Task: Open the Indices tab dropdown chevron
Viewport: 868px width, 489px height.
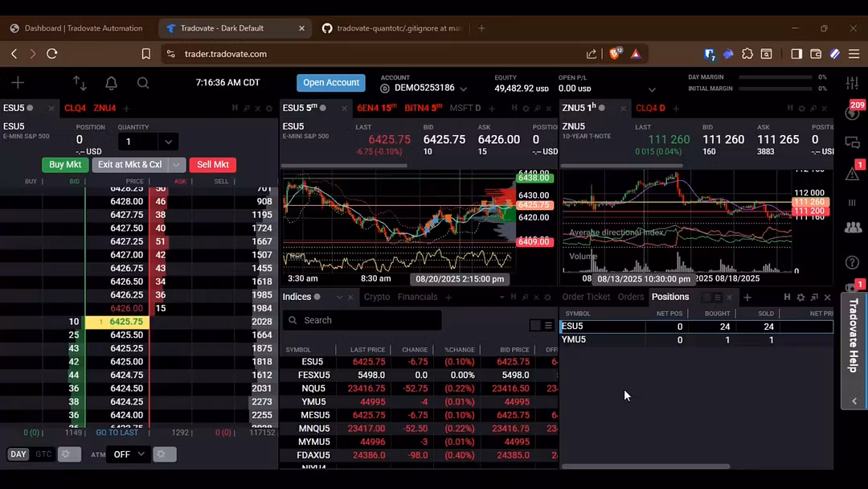Action: pyautogui.click(x=339, y=298)
